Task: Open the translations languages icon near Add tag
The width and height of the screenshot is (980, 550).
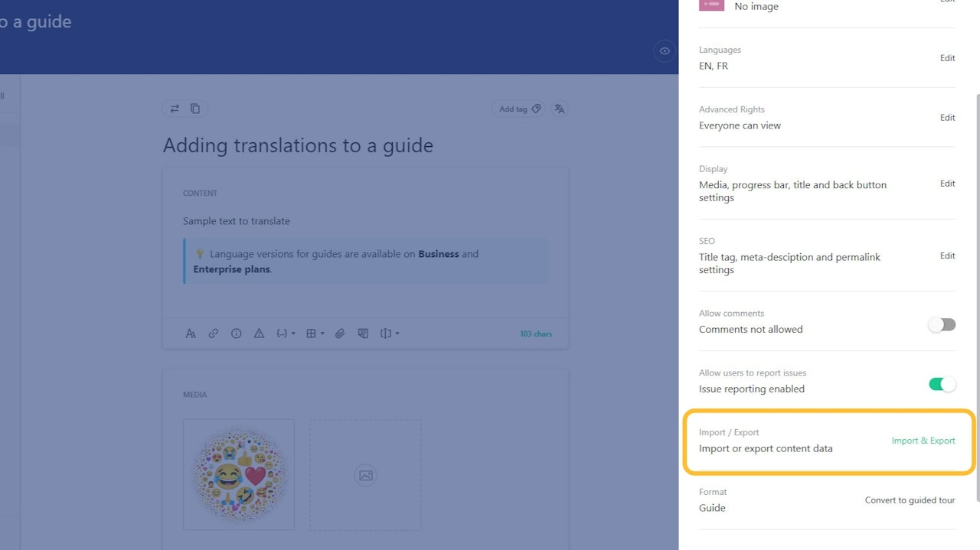Action: coord(559,109)
